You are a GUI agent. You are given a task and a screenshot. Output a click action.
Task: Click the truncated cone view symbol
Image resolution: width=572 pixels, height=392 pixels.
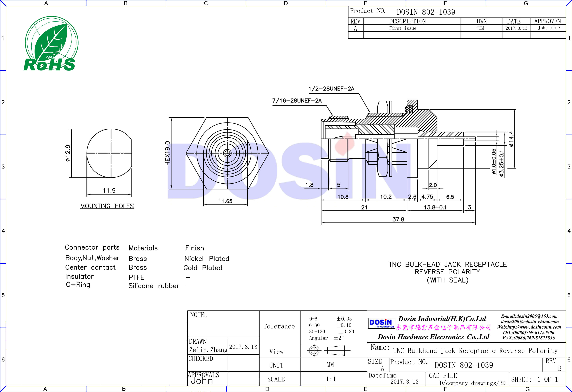(x=336, y=350)
